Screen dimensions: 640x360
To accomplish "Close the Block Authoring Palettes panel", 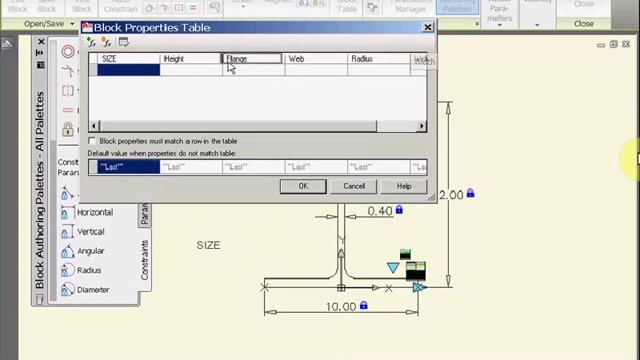I will click(x=41, y=42).
